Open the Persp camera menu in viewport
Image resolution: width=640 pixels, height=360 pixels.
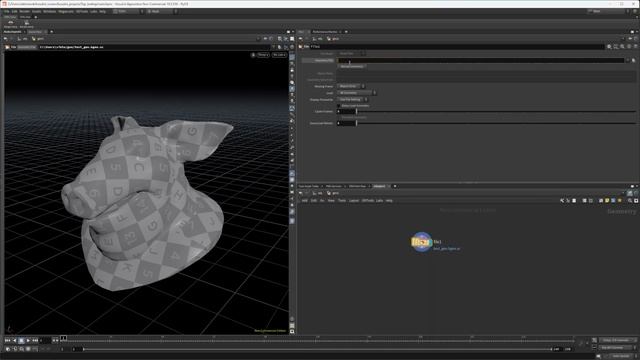(263, 55)
